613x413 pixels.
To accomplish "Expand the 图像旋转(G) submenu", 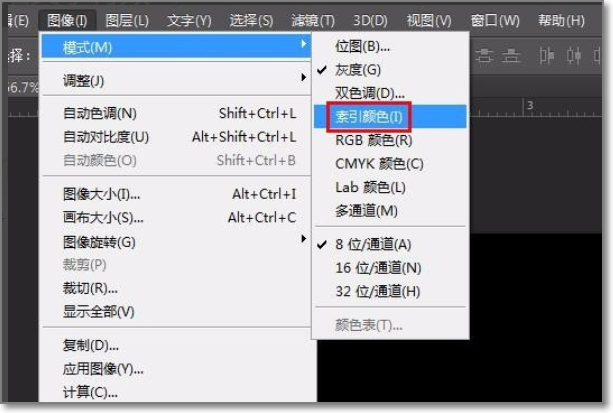I will 176,242.
